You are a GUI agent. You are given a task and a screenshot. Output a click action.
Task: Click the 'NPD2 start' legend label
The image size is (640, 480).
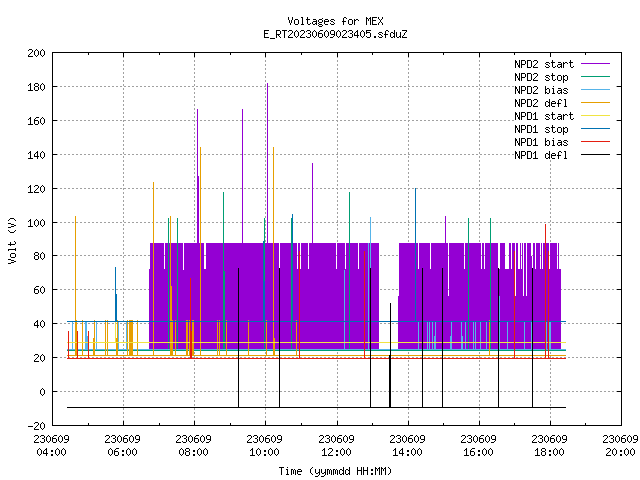point(544,64)
